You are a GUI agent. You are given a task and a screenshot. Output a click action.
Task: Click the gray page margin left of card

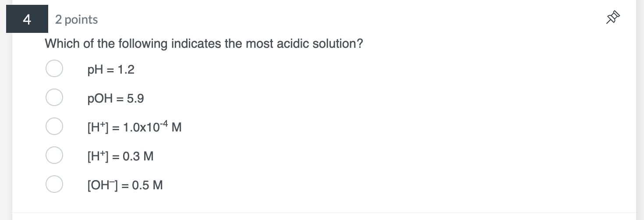6,131
